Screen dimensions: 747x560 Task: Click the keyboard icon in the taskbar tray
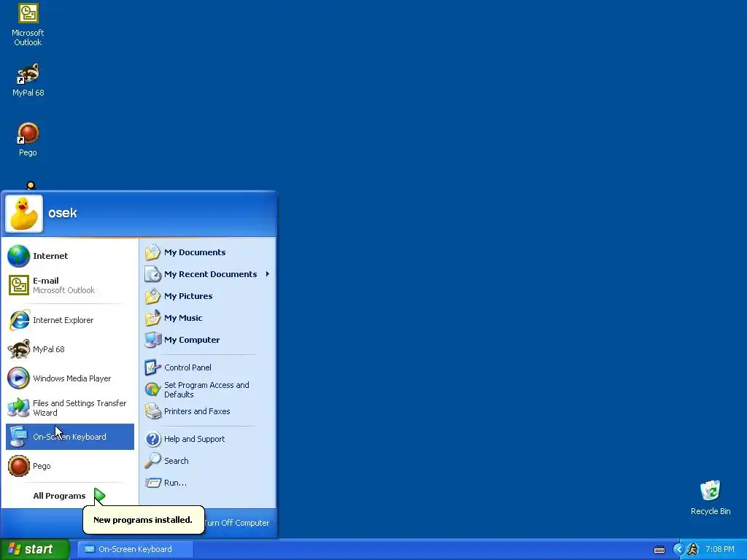point(659,550)
